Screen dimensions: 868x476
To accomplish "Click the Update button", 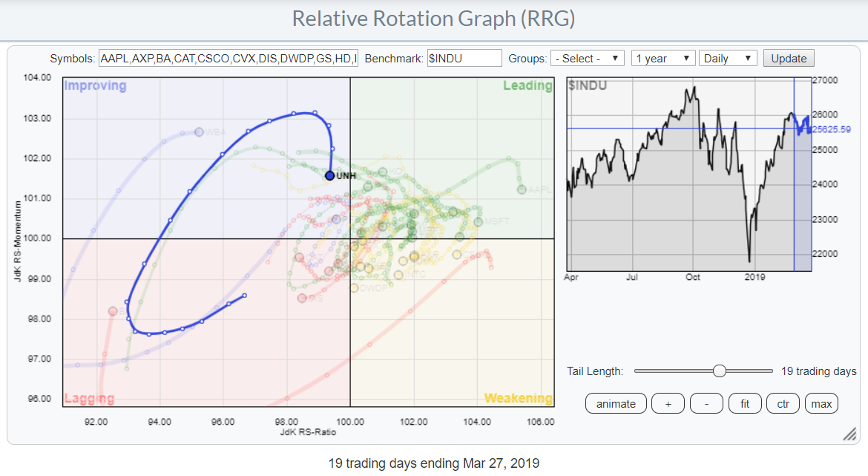I will (x=789, y=59).
